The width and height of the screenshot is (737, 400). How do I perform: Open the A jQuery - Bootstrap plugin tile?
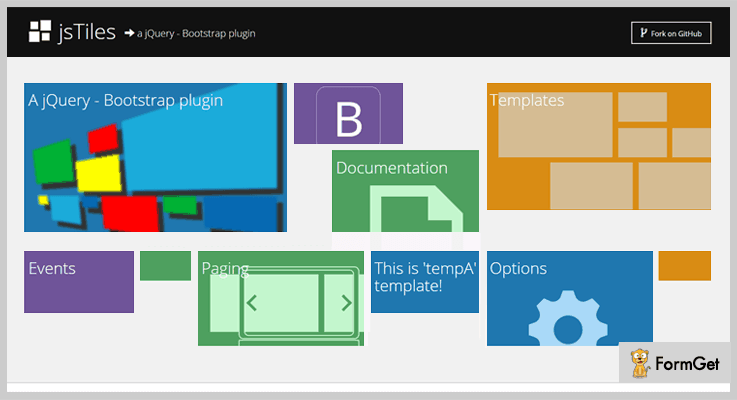point(155,157)
